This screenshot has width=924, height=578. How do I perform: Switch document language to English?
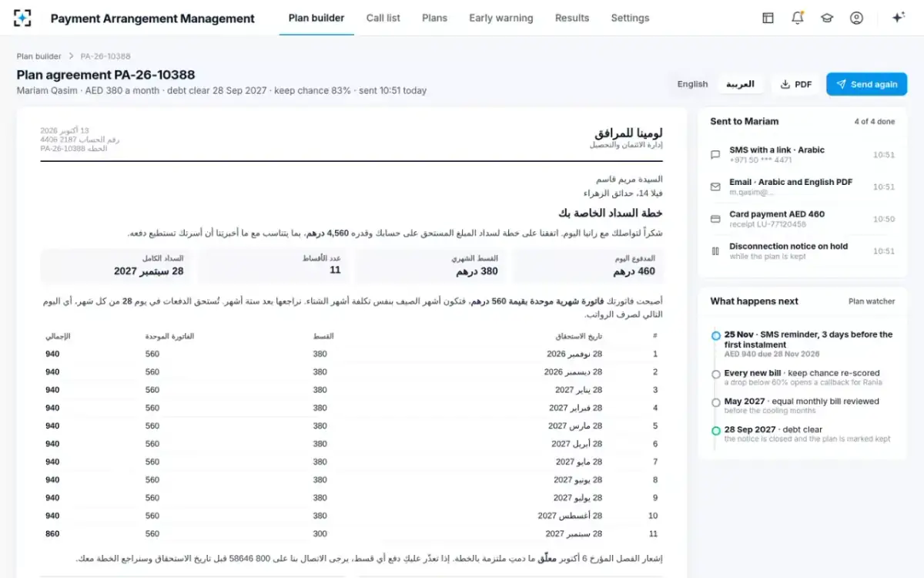click(x=692, y=84)
